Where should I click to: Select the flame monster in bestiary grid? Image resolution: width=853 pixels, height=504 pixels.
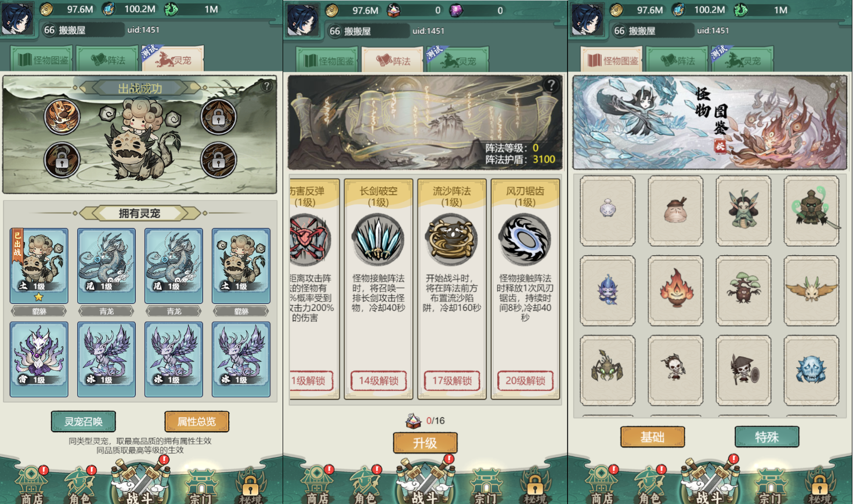coord(675,289)
